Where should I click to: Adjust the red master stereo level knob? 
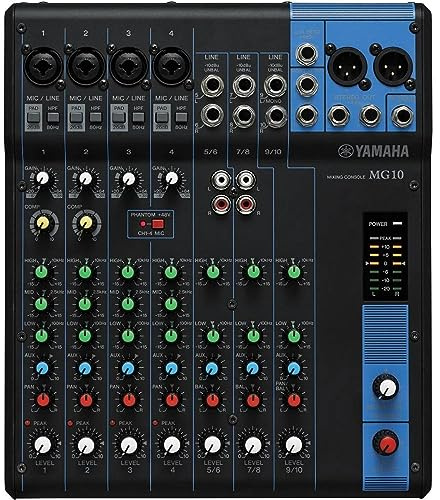386,443
